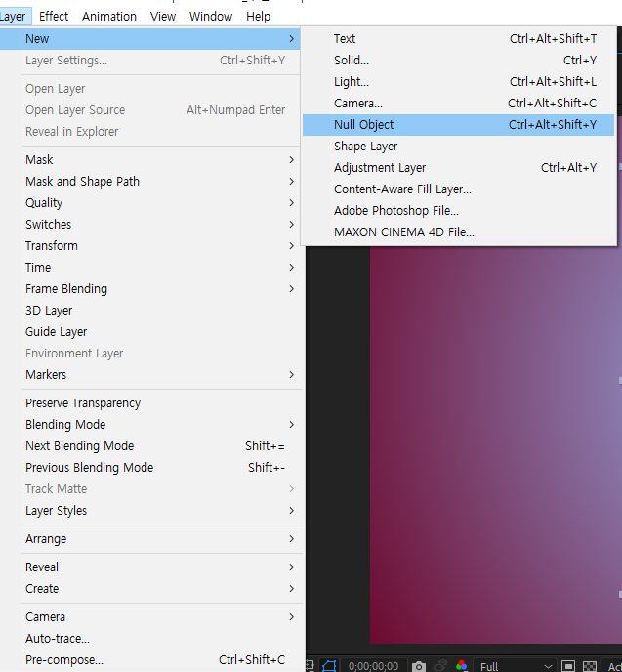Expand the New submenu entry
The width and height of the screenshot is (622, 672).
point(150,38)
